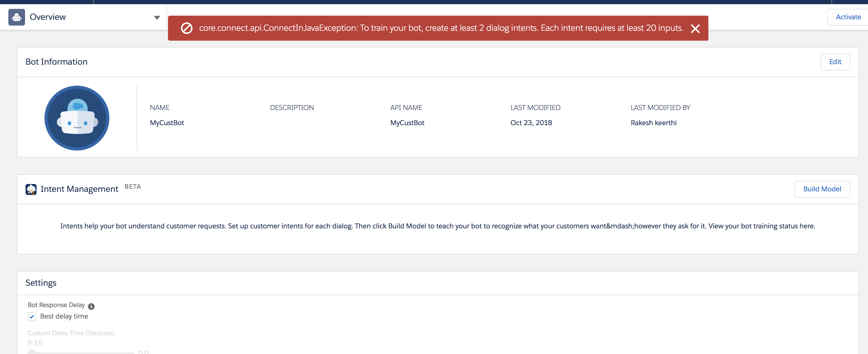Expand the Overview dropdown arrow
The width and height of the screenshot is (868, 354).
[x=157, y=17]
